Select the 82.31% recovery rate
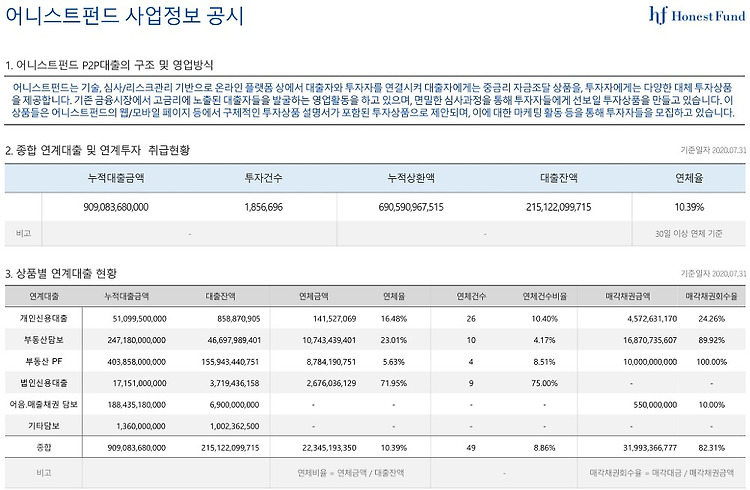 (712, 448)
